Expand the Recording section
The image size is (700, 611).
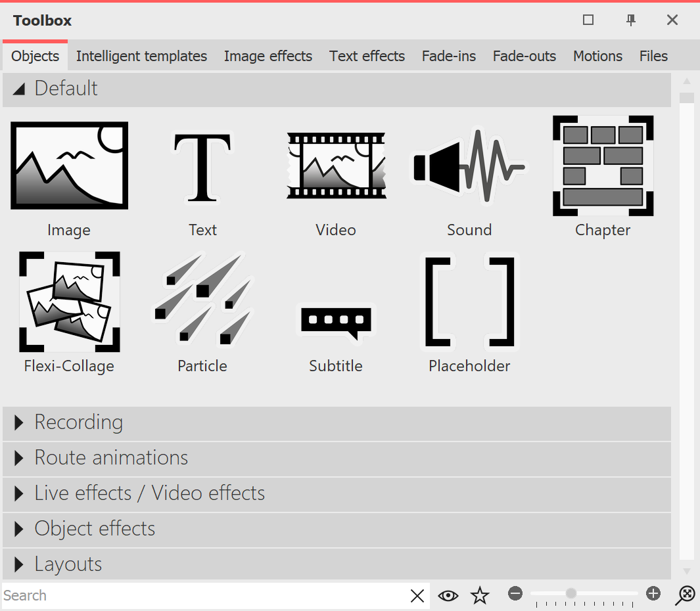(79, 423)
